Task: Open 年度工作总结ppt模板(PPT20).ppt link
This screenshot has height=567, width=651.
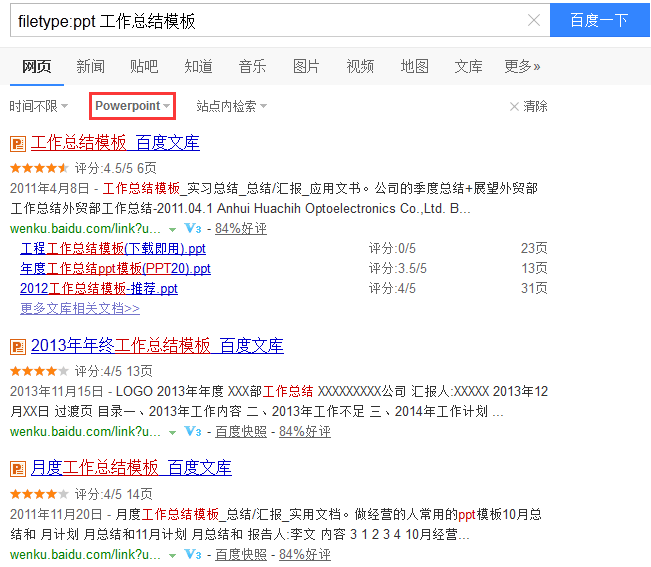Action: click(x=115, y=269)
